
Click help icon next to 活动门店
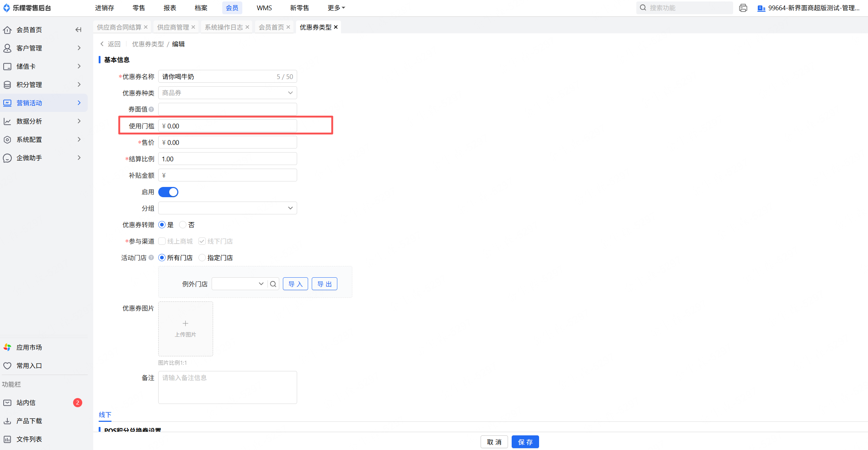coord(151,258)
